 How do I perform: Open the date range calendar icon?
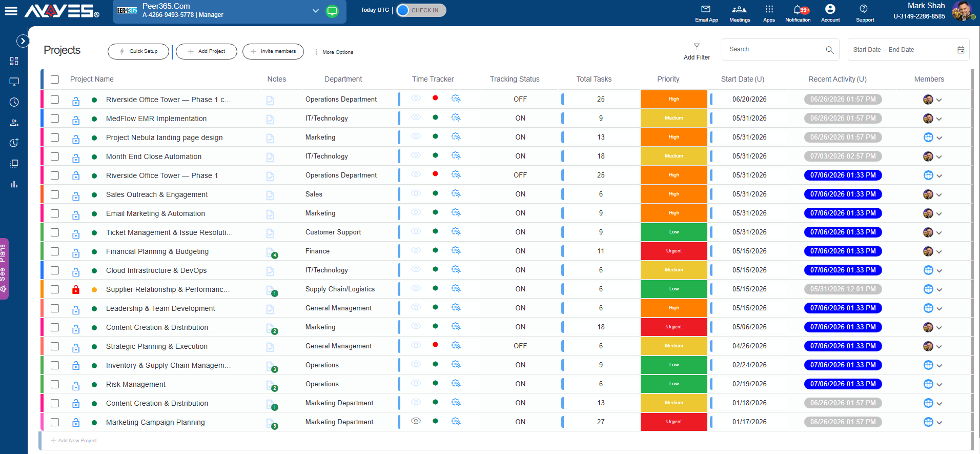961,50
